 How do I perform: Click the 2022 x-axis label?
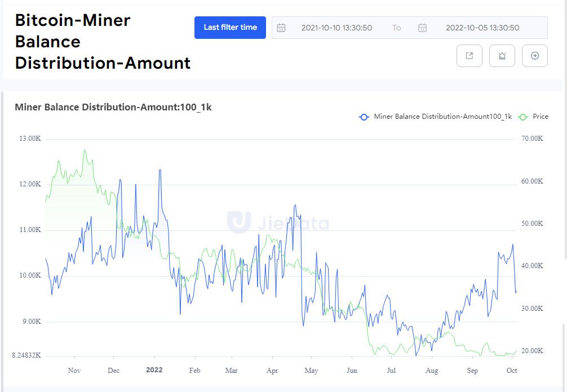pyautogui.click(x=154, y=370)
